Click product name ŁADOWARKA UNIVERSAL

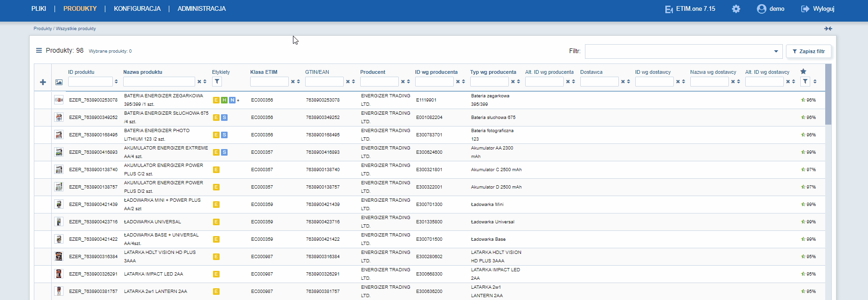152,222
